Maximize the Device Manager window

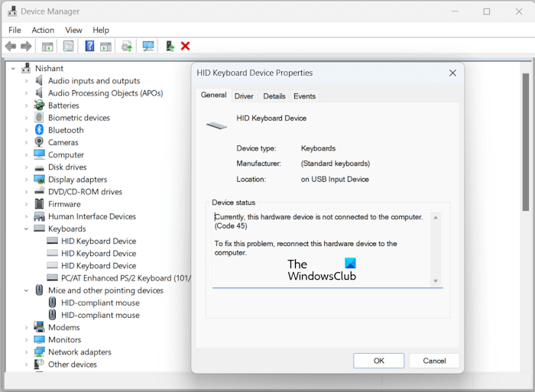pyautogui.click(x=487, y=11)
